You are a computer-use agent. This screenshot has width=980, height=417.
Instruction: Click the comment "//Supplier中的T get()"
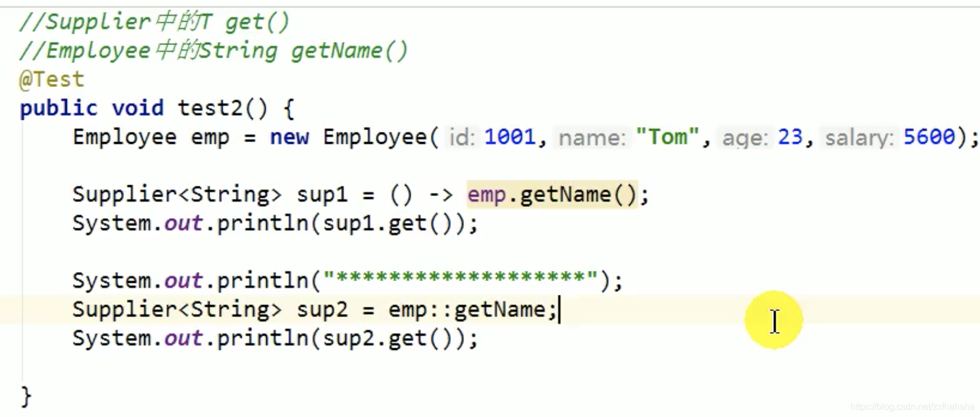[x=154, y=22]
